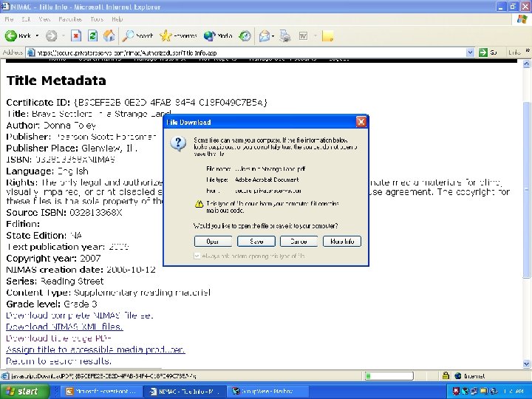The height and width of the screenshot is (399, 532).
Task: Open the Help menu
Action: [x=117, y=19]
